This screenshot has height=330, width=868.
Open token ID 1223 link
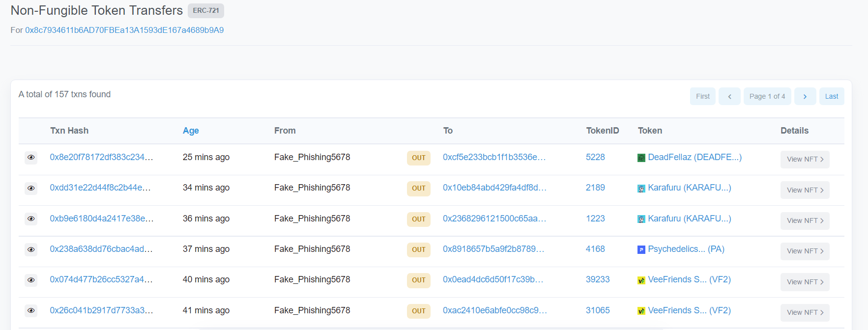coord(595,219)
